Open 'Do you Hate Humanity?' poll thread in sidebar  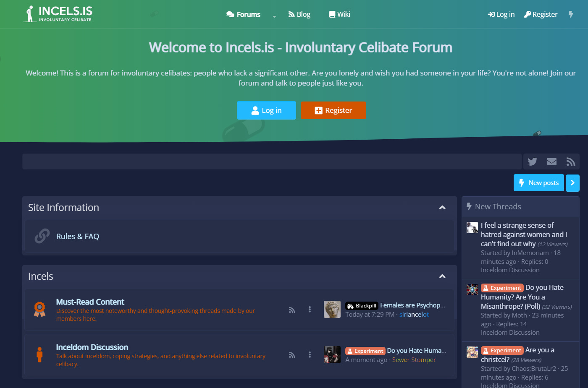[522, 297]
